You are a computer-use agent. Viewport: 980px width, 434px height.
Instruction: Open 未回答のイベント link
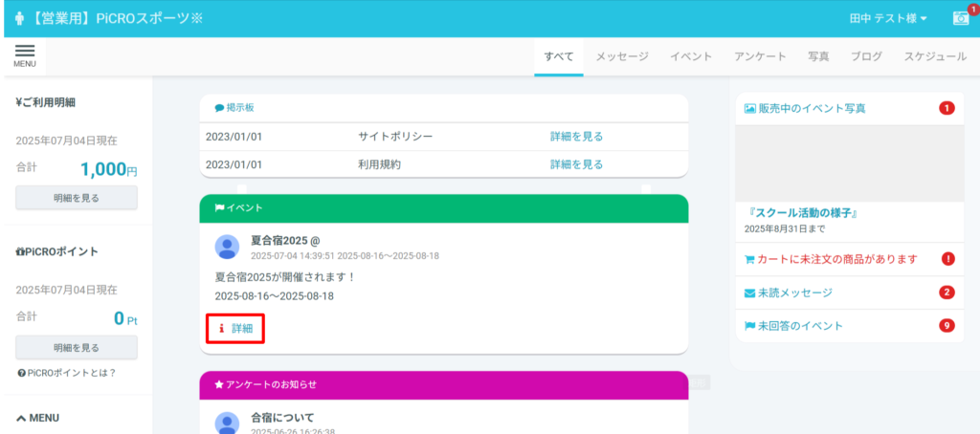tap(801, 325)
